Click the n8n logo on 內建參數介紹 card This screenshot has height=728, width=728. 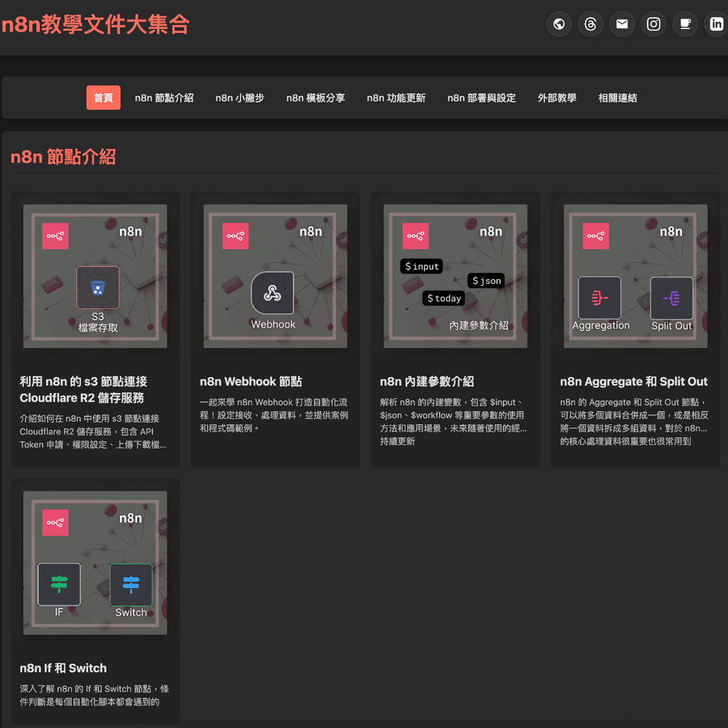coord(415,236)
